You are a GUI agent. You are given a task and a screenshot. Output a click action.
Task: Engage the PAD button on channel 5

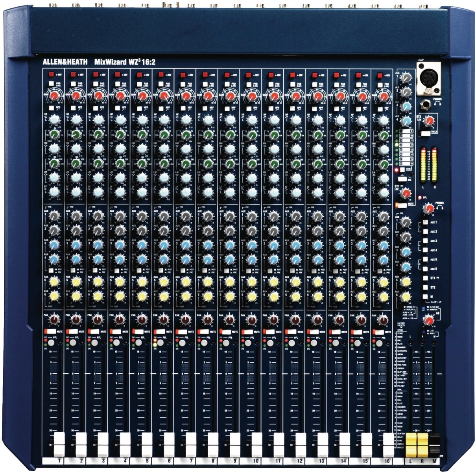[x=139, y=84]
